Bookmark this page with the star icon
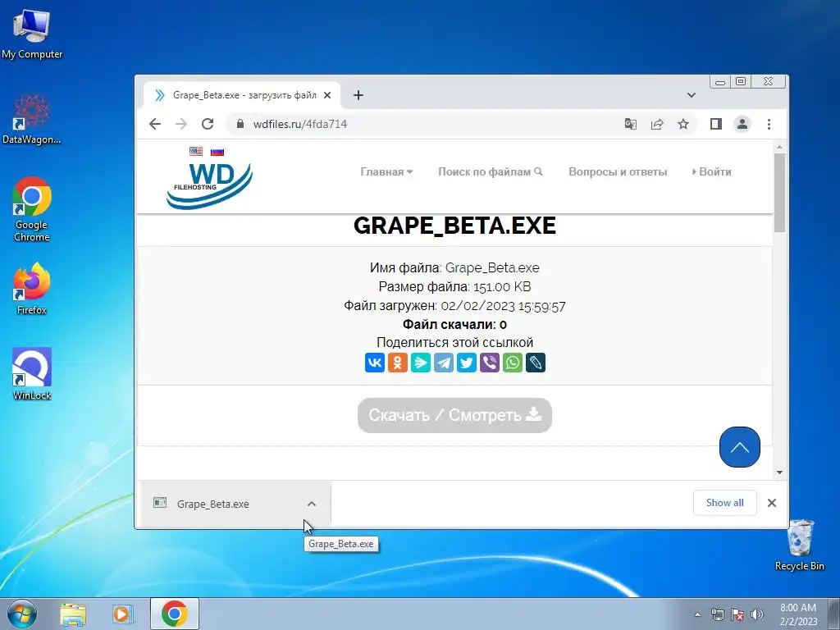Screen dimensions: 840x630 683,125
